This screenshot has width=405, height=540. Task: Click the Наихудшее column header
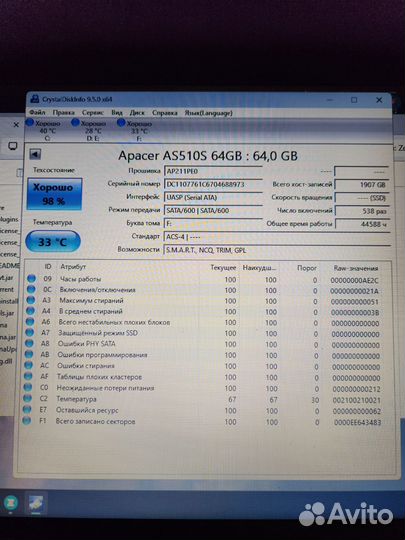[259, 268]
